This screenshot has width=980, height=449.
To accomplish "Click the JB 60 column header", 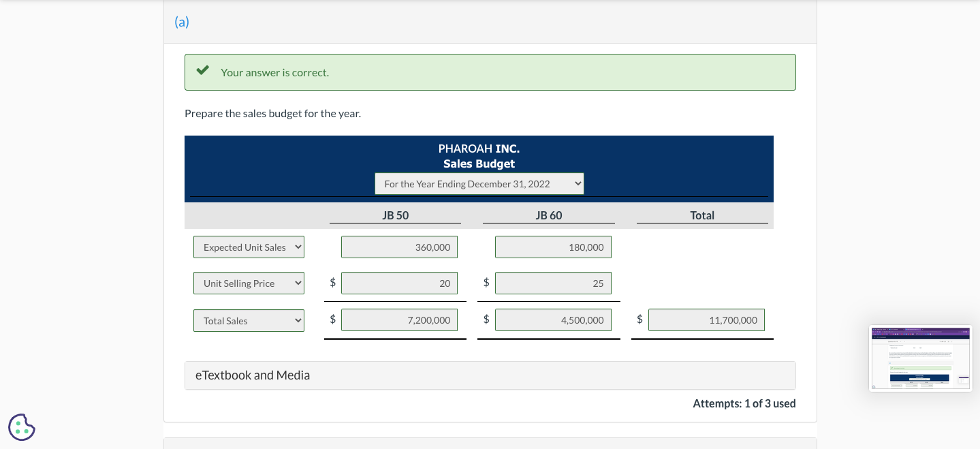I will click(x=549, y=215).
